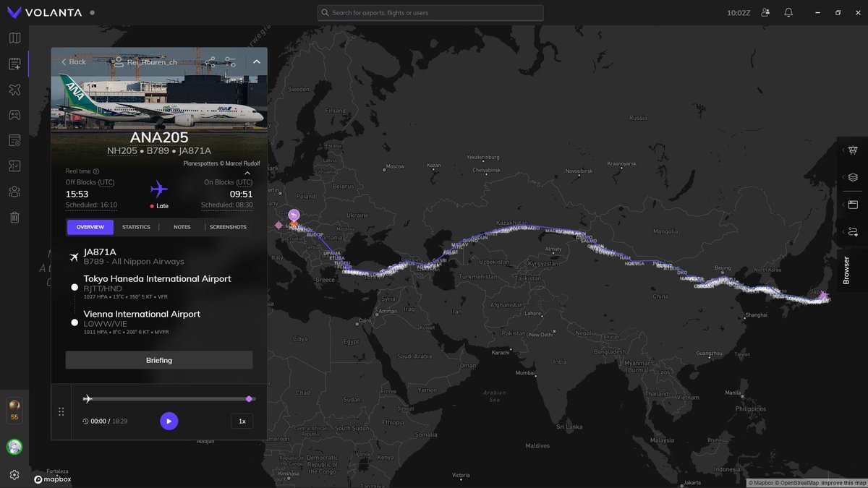The image size is (868, 488).
Task: Click the trash bin sidebar icon
Action: (x=14, y=217)
